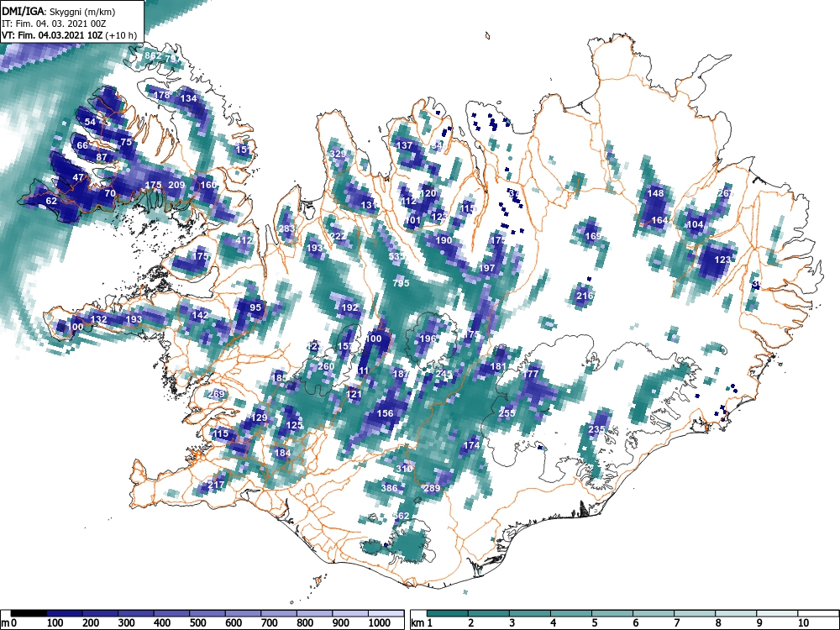The image size is (840, 630).
Task: Click the '386' visibility value
Action: click(389, 487)
